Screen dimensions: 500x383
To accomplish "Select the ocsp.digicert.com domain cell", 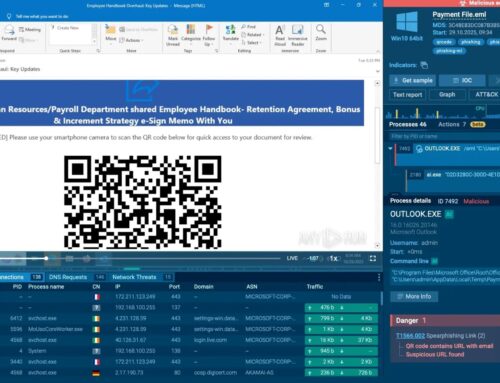I will [x=215, y=373].
